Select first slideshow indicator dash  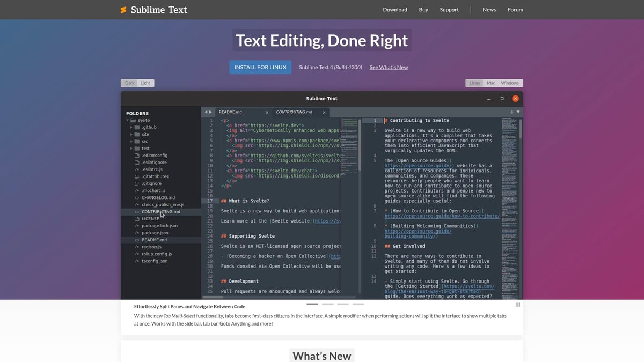pyautogui.click(x=312, y=304)
